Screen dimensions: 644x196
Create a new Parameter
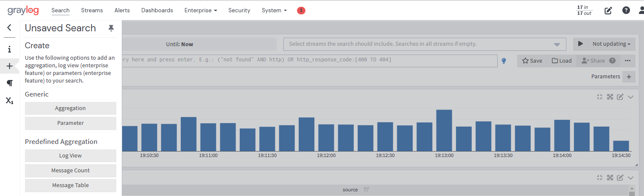pos(70,123)
